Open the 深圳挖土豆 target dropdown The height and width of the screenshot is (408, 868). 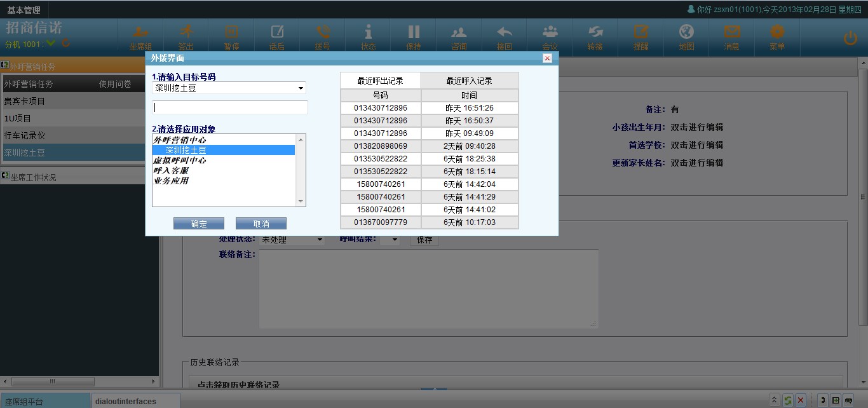coord(229,88)
